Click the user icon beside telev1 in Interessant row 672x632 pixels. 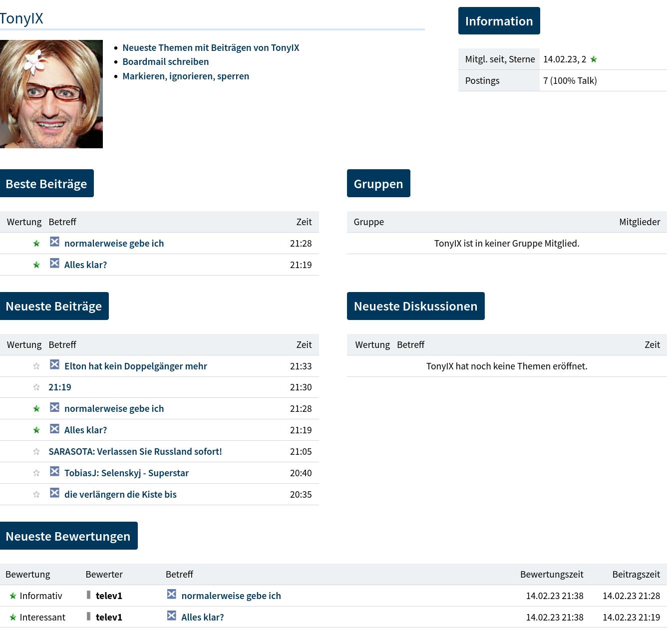pyautogui.click(x=89, y=617)
